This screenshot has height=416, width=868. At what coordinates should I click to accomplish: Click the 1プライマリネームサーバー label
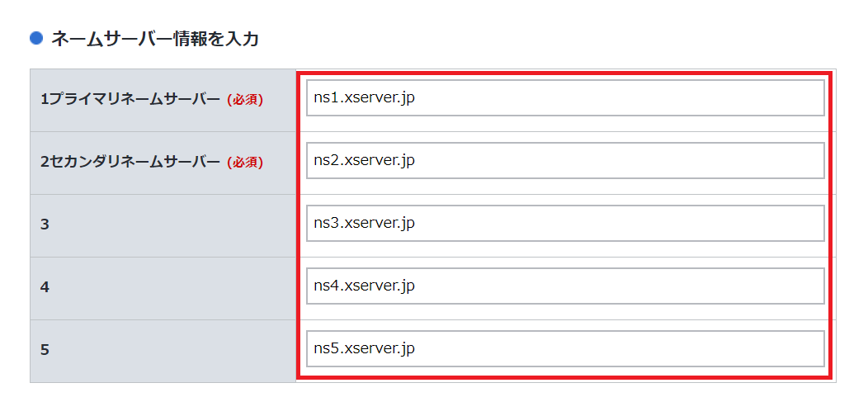pos(130,100)
